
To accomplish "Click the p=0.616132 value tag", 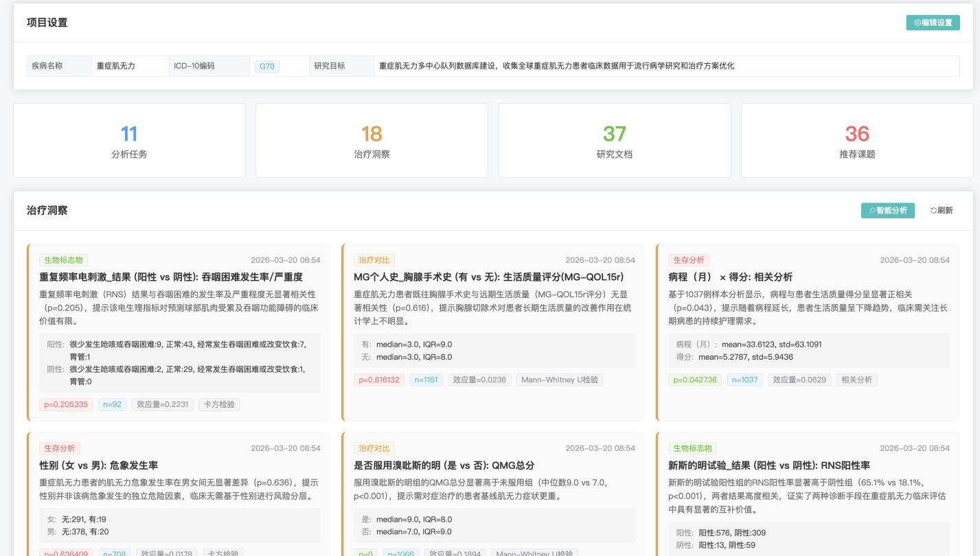I will coord(379,380).
